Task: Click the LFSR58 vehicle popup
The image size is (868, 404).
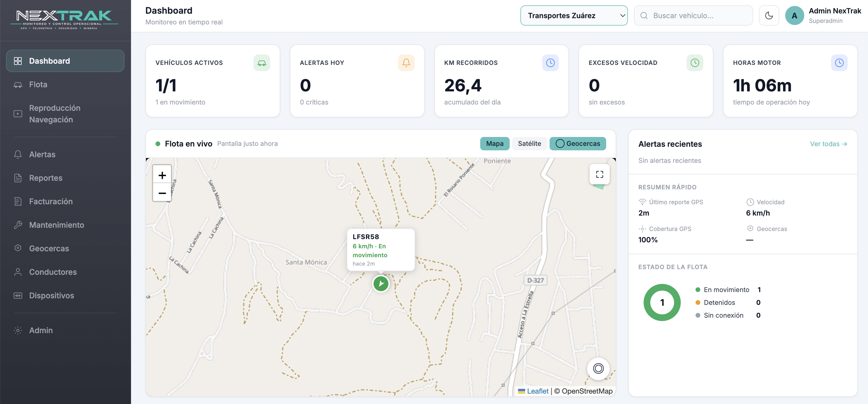Action: coord(381,250)
